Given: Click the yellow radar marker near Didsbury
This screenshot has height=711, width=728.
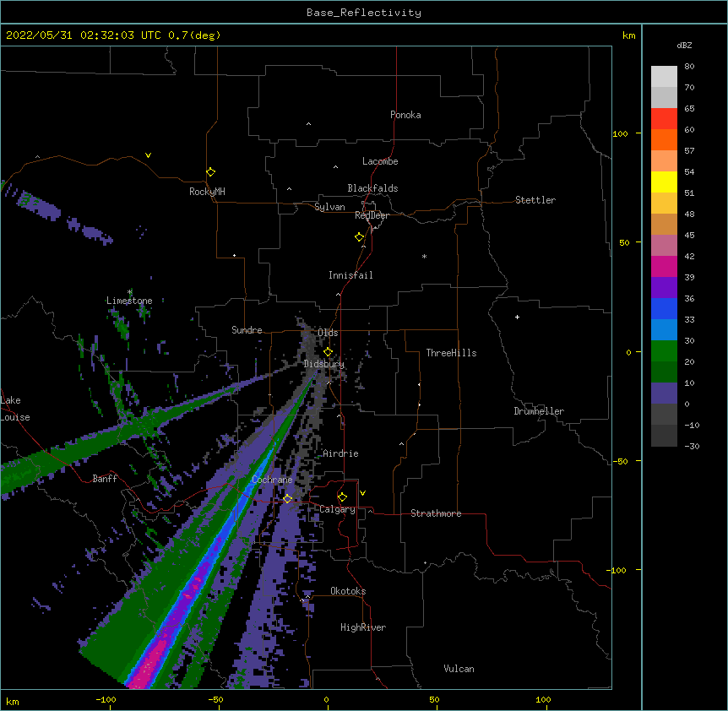Looking at the screenshot, I should pyautogui.click(x=328, y=352).
